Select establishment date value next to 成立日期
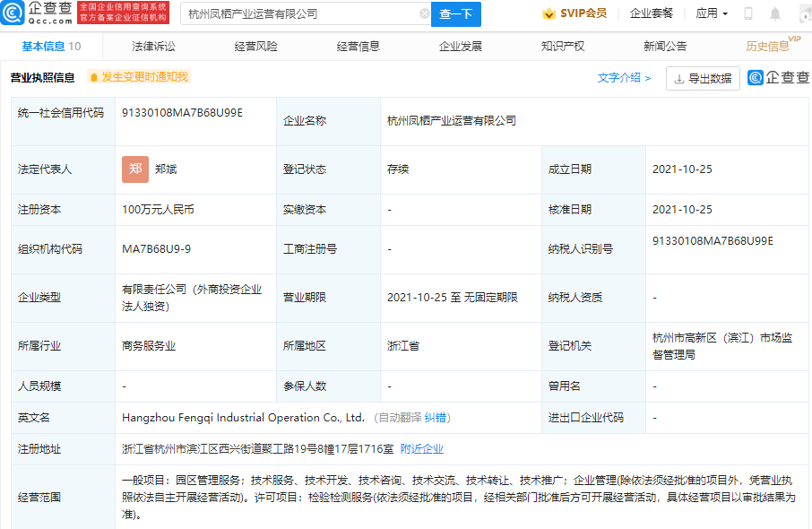Viewport: 812px width, 529px height. tap(682, 169)
